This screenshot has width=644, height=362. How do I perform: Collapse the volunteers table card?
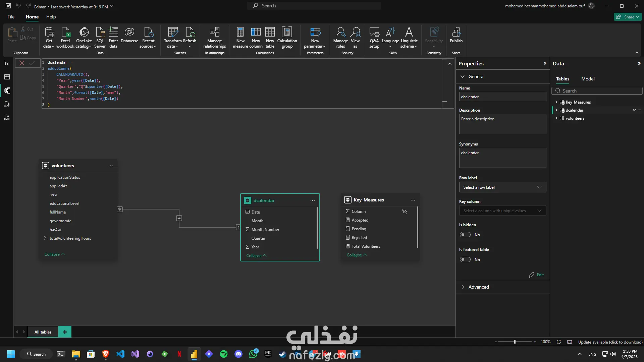[x=54, y=254]
